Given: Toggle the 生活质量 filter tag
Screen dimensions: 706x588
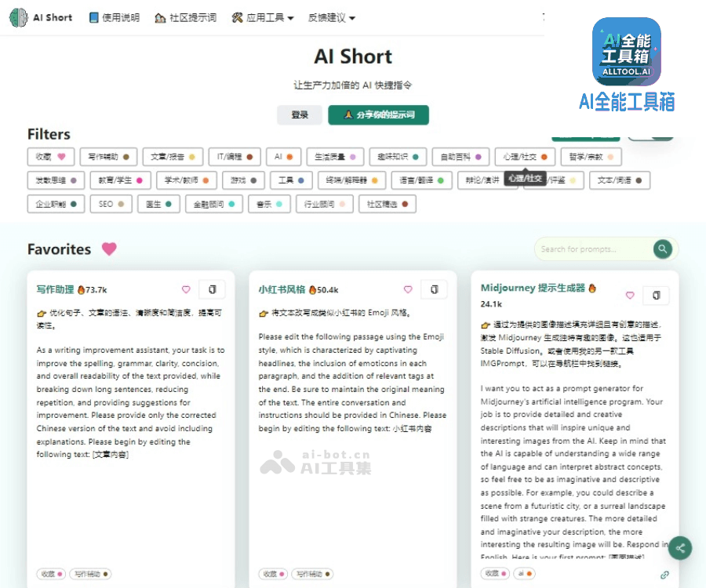Looking at the screenshot, I should [x=335, y=157].
